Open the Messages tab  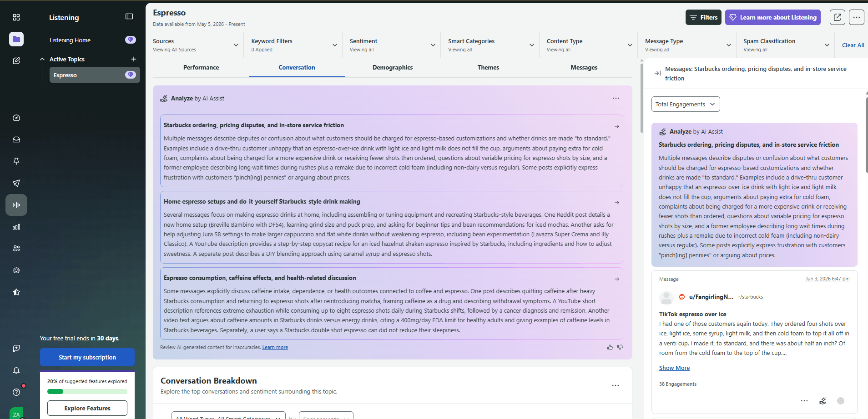tap(584, 67)
